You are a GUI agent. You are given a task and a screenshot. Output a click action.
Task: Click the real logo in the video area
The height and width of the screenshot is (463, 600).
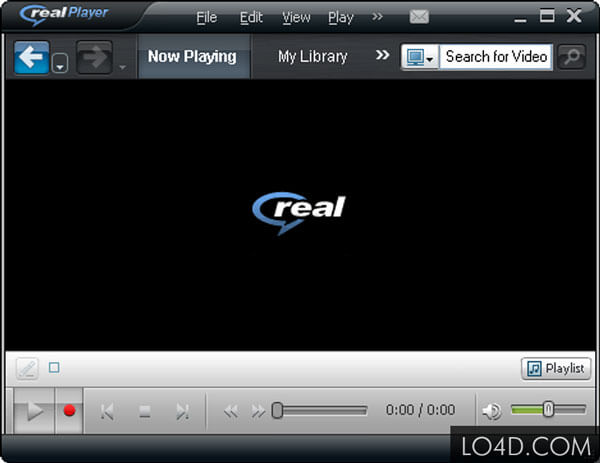299,213
